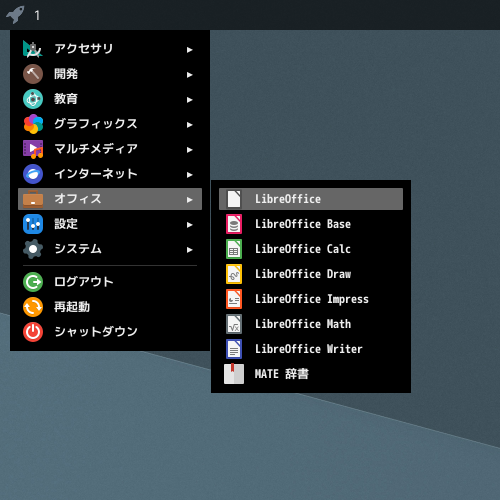500x500 pixels.
Task: Launch LibreOffice Impress from submenu
Action: pyautogui.click(x=311, y=299)
